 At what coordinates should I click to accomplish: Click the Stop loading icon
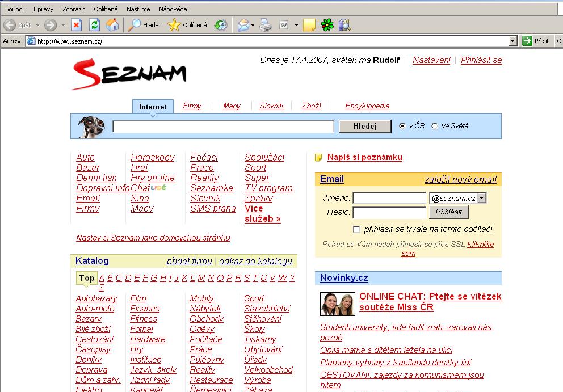click(76, 25)
